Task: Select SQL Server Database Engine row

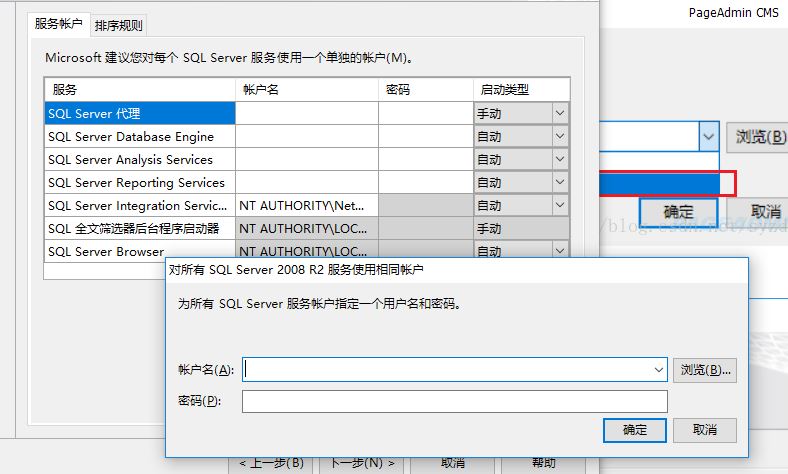Action: point(140,137)
